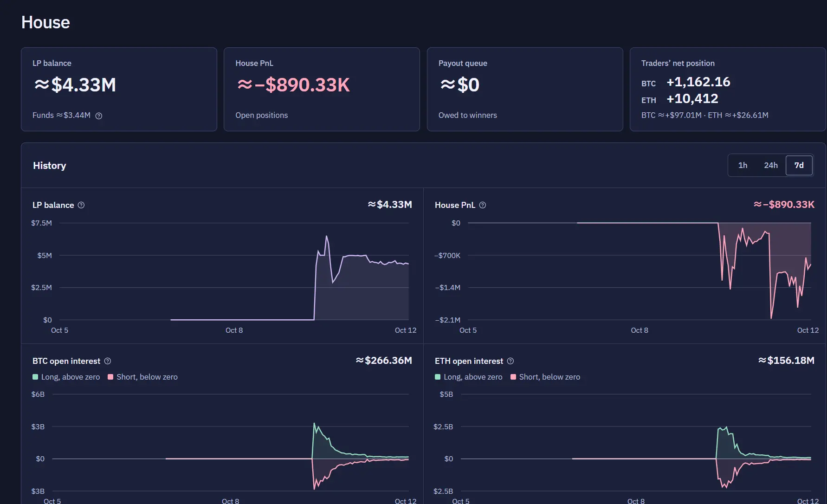Click the 'Open positions' caption
Image resolution: width=827 pixels, height=504 pixels.
[261, 115]
